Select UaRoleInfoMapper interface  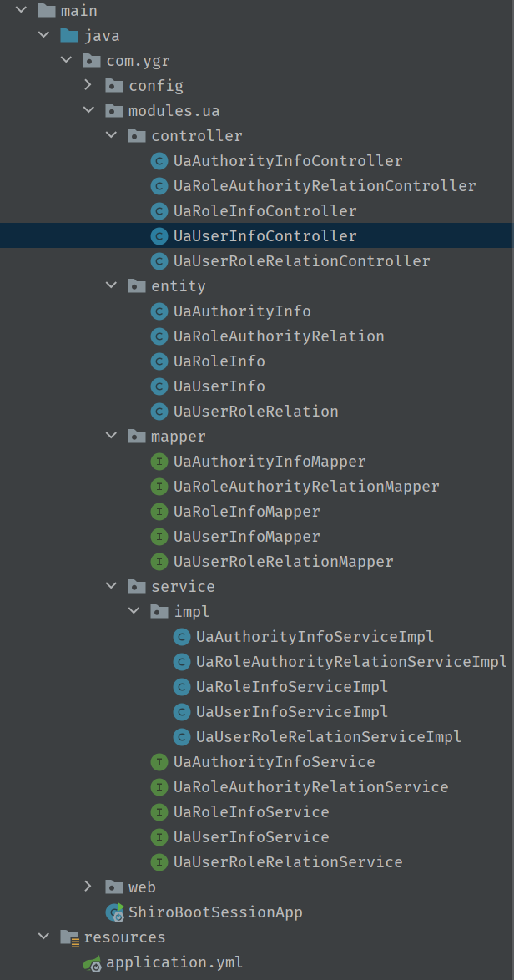[x=247, y=511]
